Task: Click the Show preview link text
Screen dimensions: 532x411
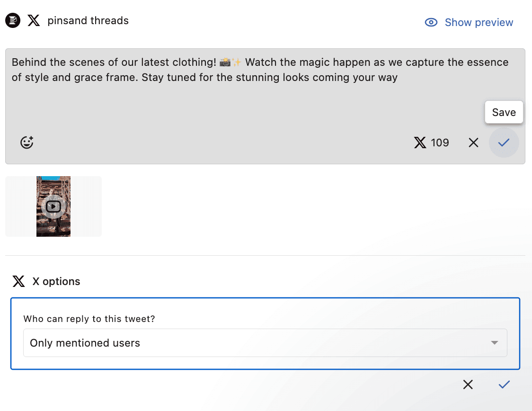Action: (x=479, y=23)
